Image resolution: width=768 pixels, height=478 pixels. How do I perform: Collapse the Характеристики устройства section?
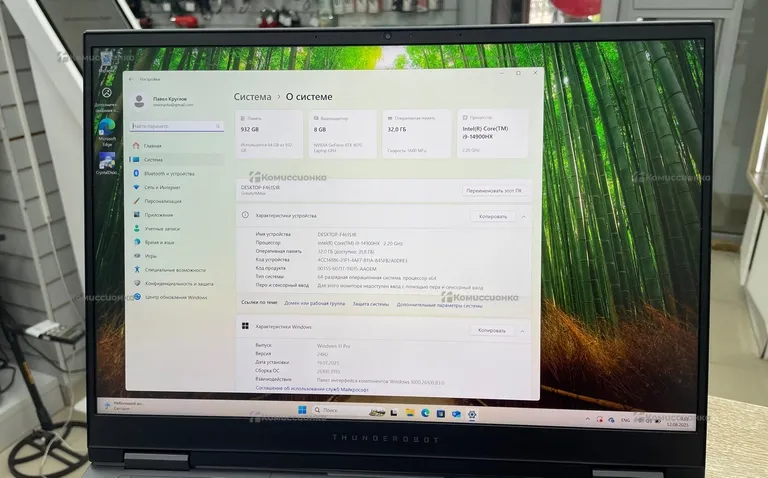(524, 216)
